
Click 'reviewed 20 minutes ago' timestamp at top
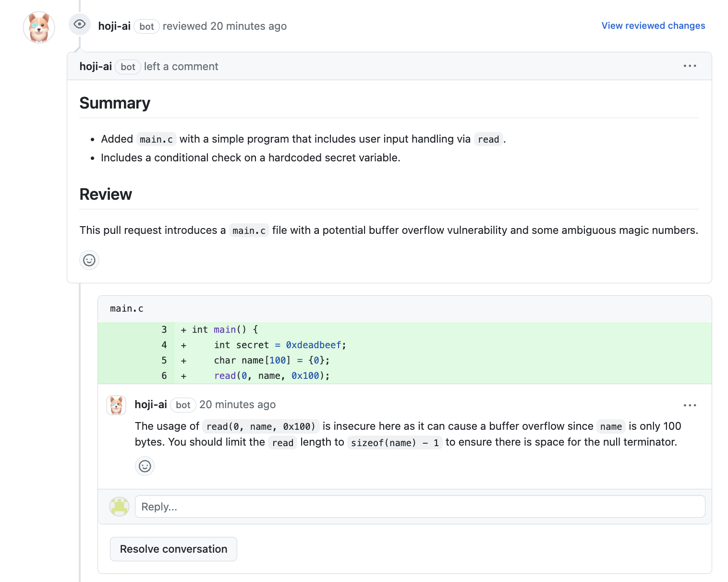coord(248,26)
